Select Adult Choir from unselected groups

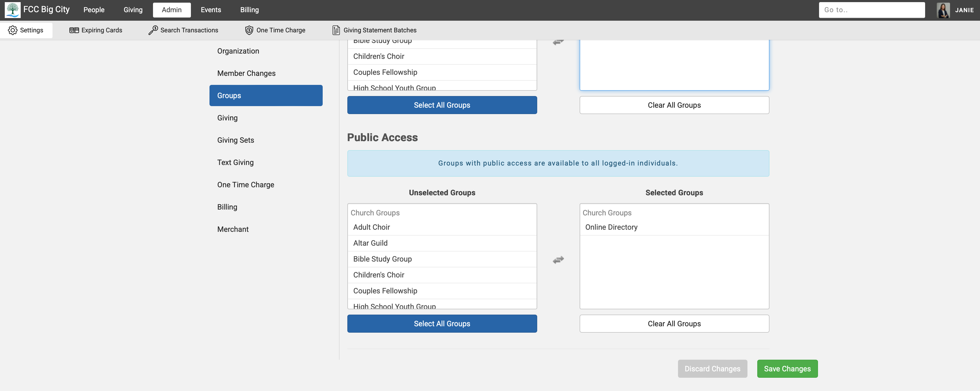[x=371, y=227]
